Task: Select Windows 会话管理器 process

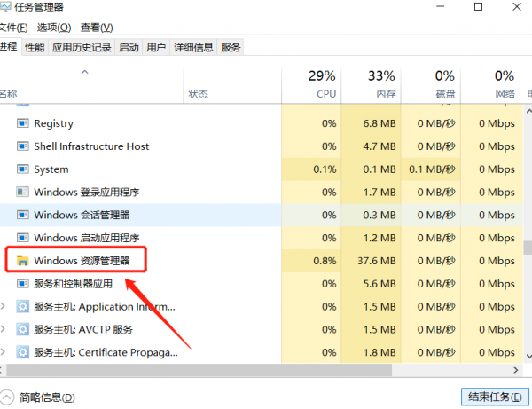Action: pos(82,215)
